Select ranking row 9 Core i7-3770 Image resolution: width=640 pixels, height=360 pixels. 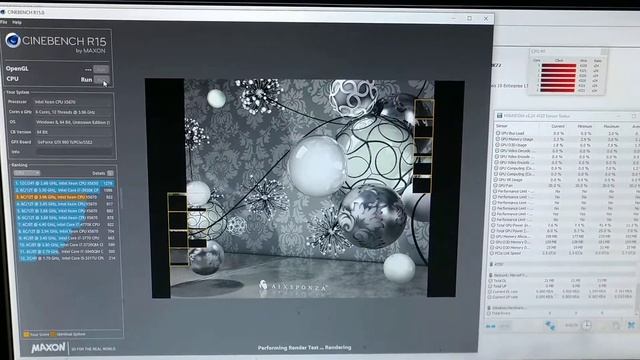66,238
